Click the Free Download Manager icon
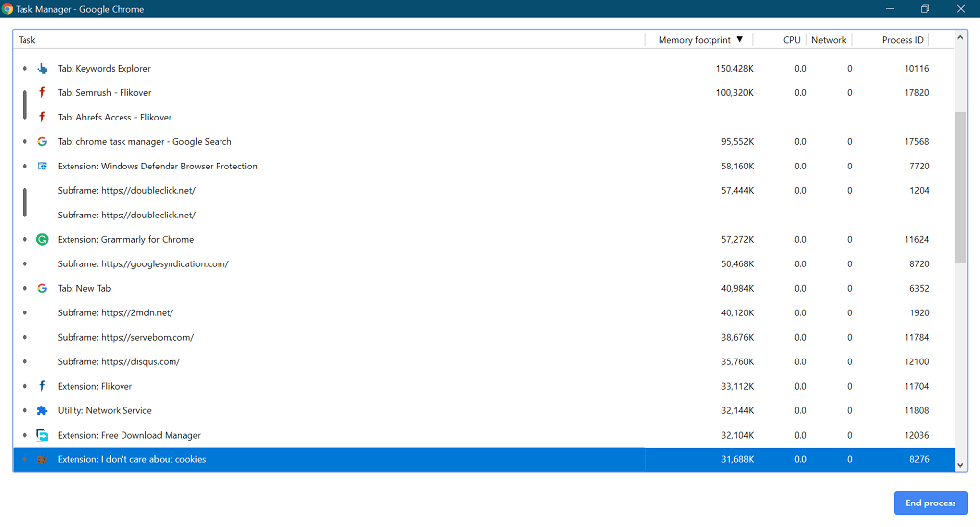 (x=42, y=435)
